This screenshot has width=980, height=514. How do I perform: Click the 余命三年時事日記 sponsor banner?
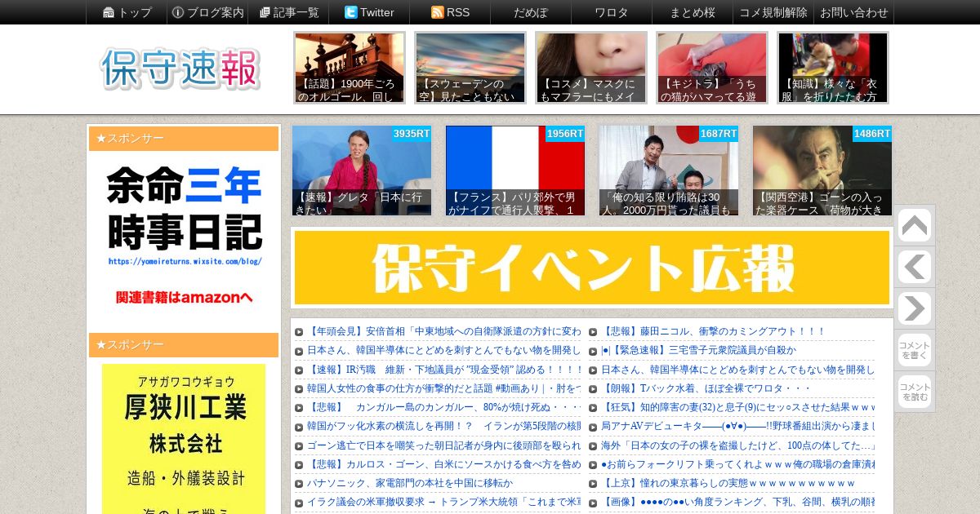click(x=184, y=237)
